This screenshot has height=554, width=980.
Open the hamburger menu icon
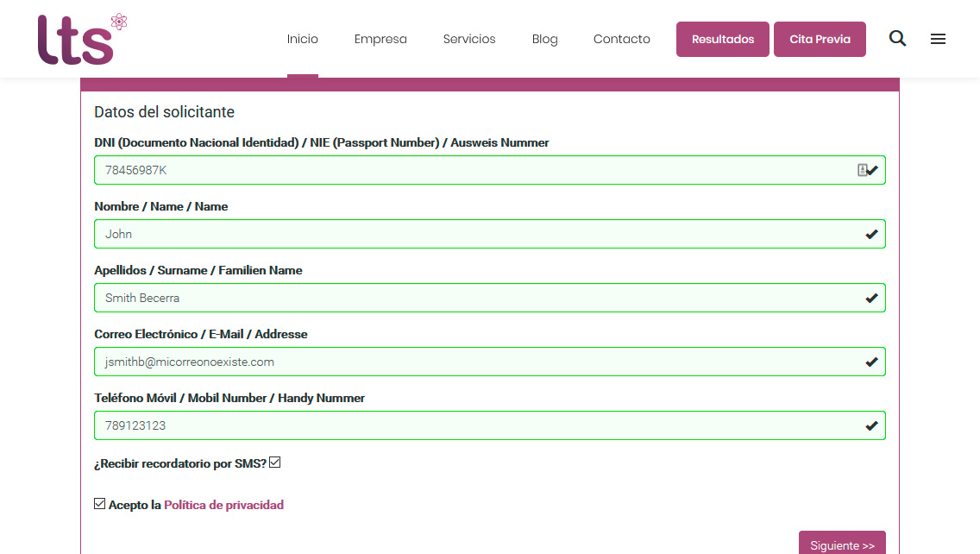click(x=938, y=39)
